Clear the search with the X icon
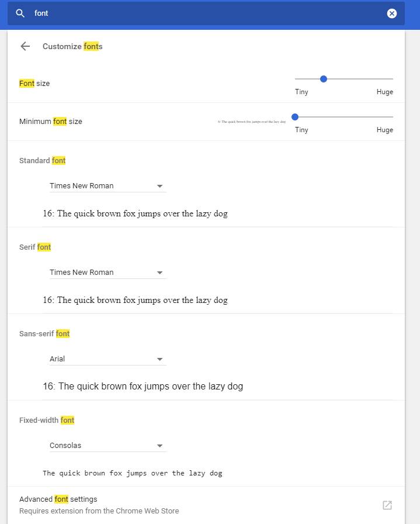Image resolution: width=420 pixels, height=524 pixels. [x=391, y=13]
